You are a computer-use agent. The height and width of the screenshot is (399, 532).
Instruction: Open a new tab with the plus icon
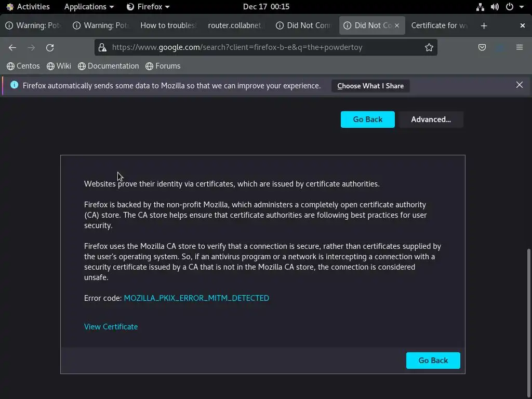pyautogui.click(x=484, y=26)
